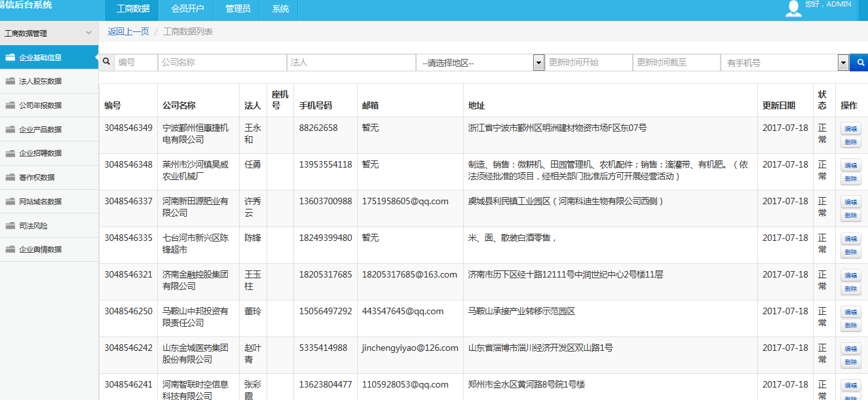Image resolution: width=868 pixels, height=400 pixels.
Task: Click the 工商数据列表 breadcrumb
Action: [188, 31]
